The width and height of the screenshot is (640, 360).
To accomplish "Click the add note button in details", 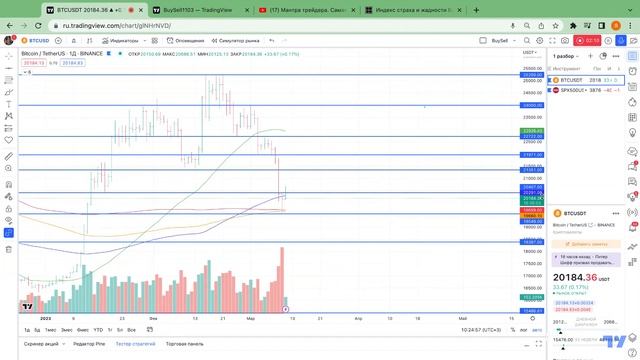I will tap(586, 244).
